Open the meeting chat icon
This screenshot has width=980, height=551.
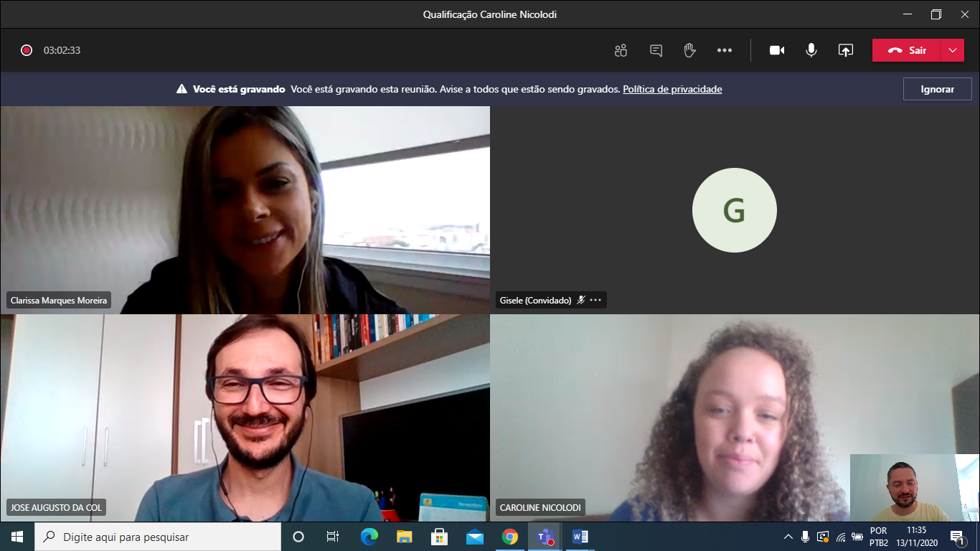coord(656,50)
